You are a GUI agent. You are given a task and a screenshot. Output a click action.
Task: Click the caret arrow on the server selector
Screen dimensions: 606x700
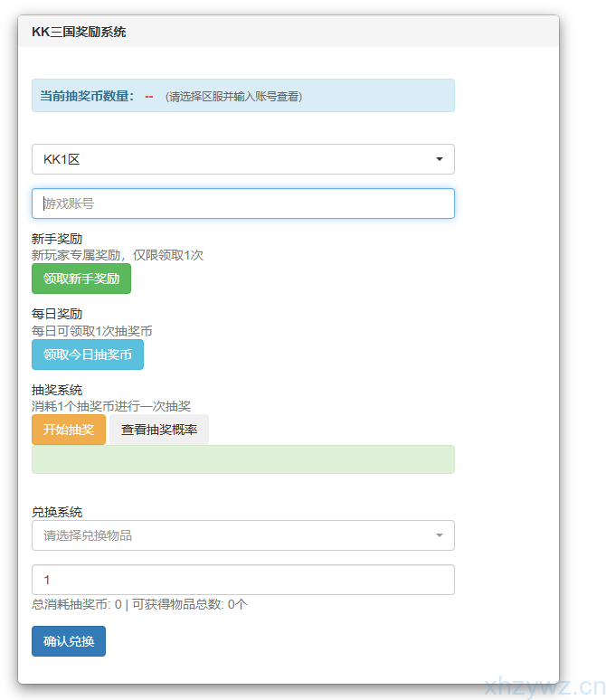pos(440,159)
